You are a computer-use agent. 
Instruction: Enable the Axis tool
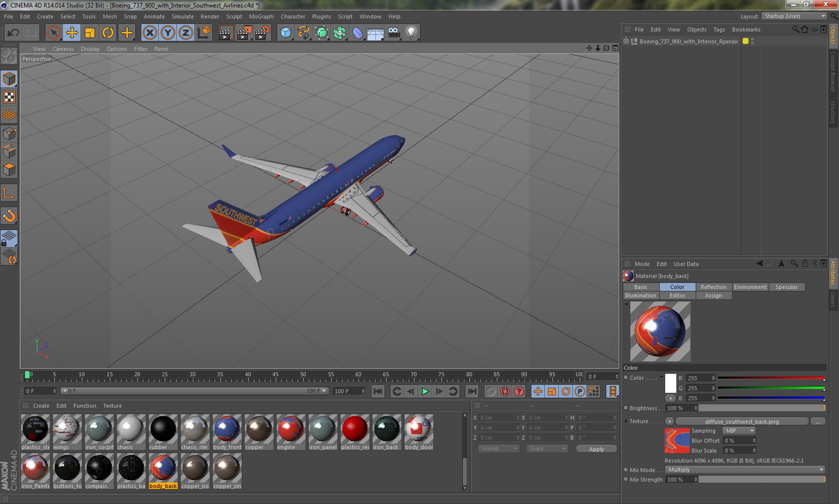9,193
